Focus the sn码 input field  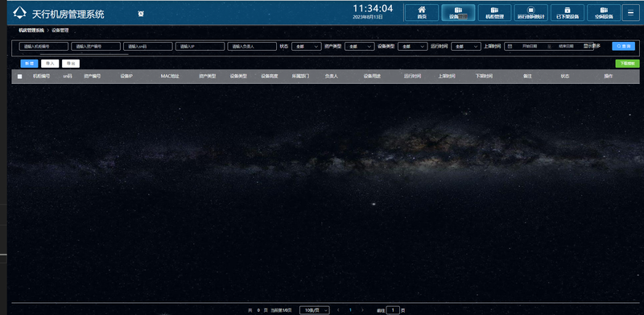tap(148, 47)
